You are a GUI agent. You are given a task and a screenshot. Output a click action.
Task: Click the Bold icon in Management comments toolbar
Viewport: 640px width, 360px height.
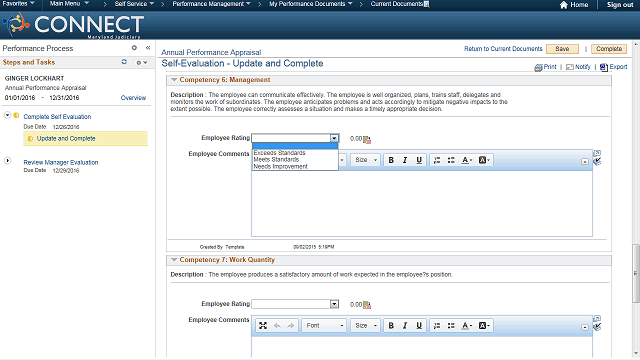coord(391,160)
